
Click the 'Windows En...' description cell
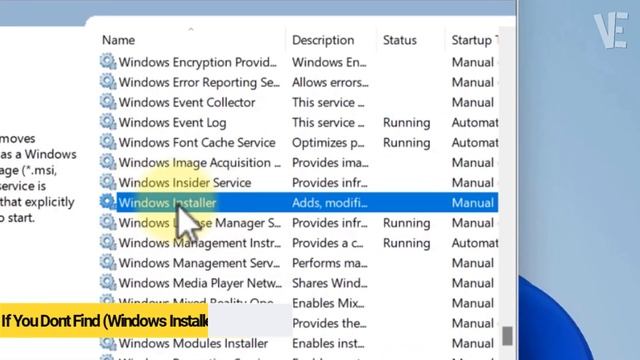[x=329, y=62]
